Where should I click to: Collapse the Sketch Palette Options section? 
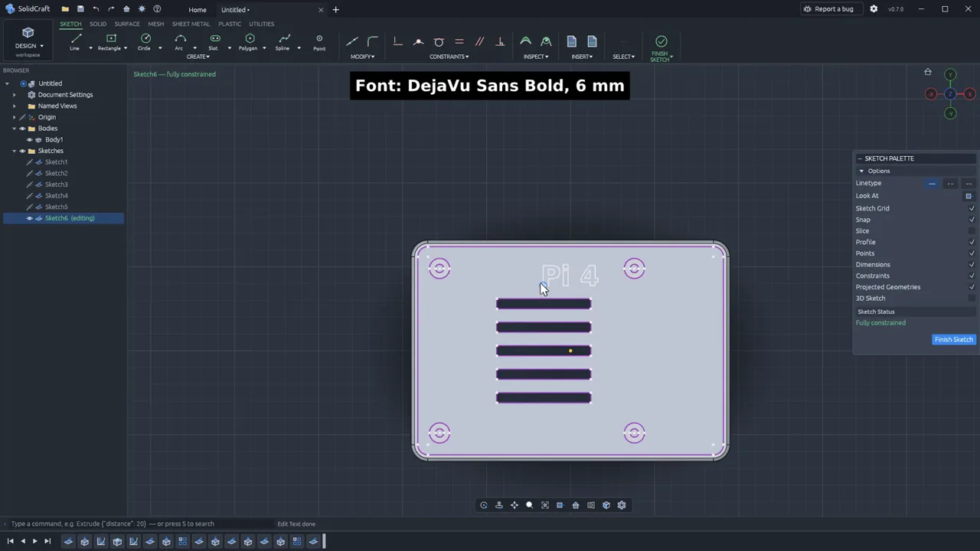[861, 171]
